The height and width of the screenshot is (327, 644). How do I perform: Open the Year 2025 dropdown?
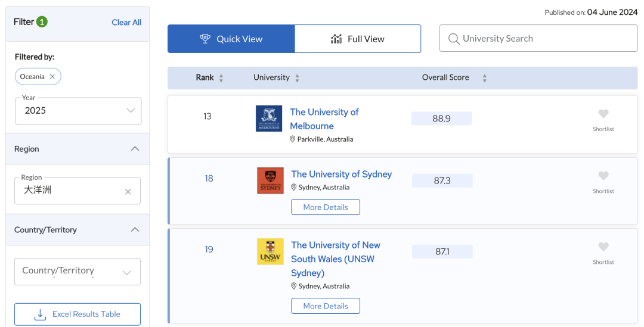(78, 111)
